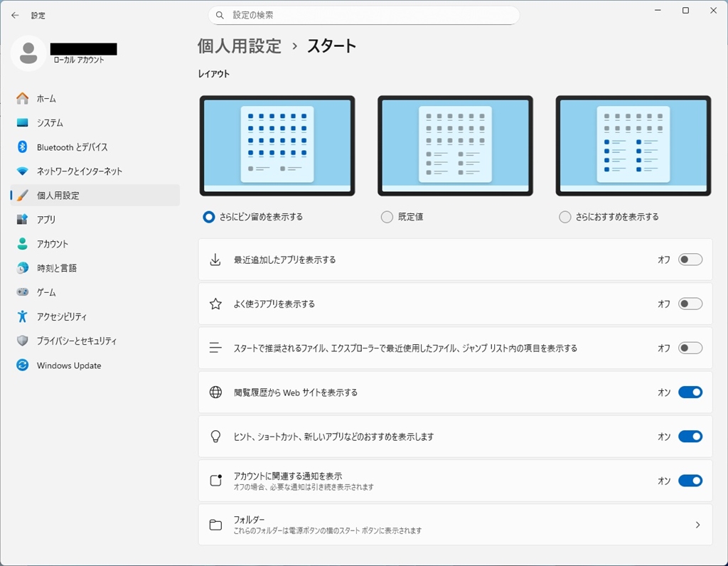The width and height of the screenshot is (728, 566).
Task: Click the privacy shield icon
Action: click(22, 341)
